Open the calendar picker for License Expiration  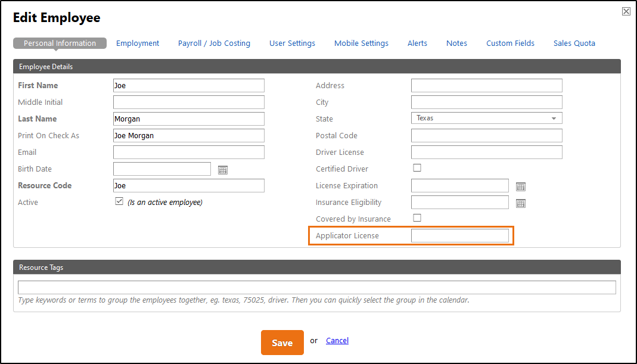point(521,186)
